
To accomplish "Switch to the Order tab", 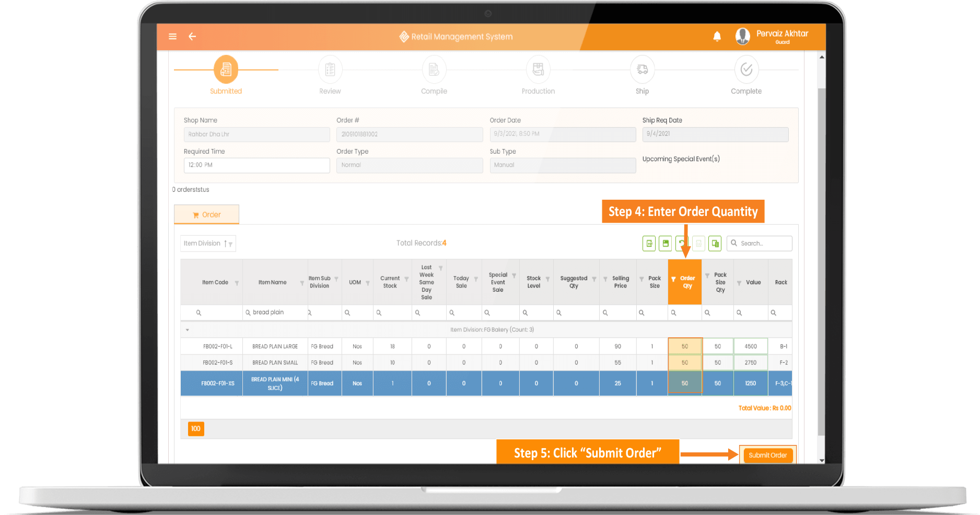I will [x=206, y=214].
